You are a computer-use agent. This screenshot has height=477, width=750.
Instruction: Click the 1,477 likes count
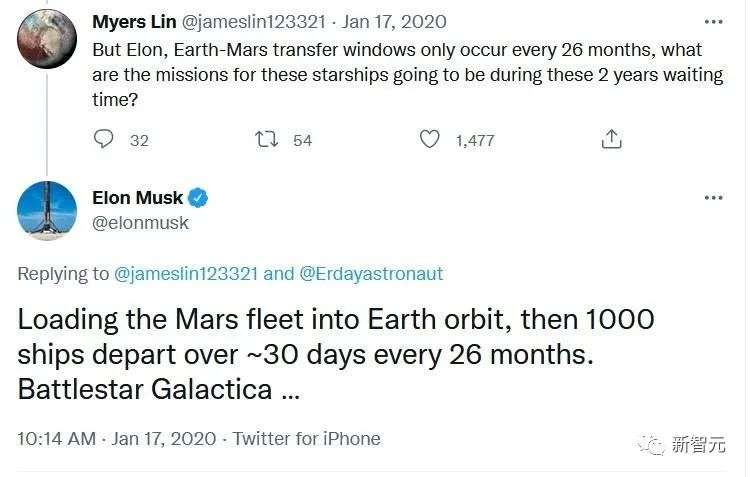pos(474,140)
